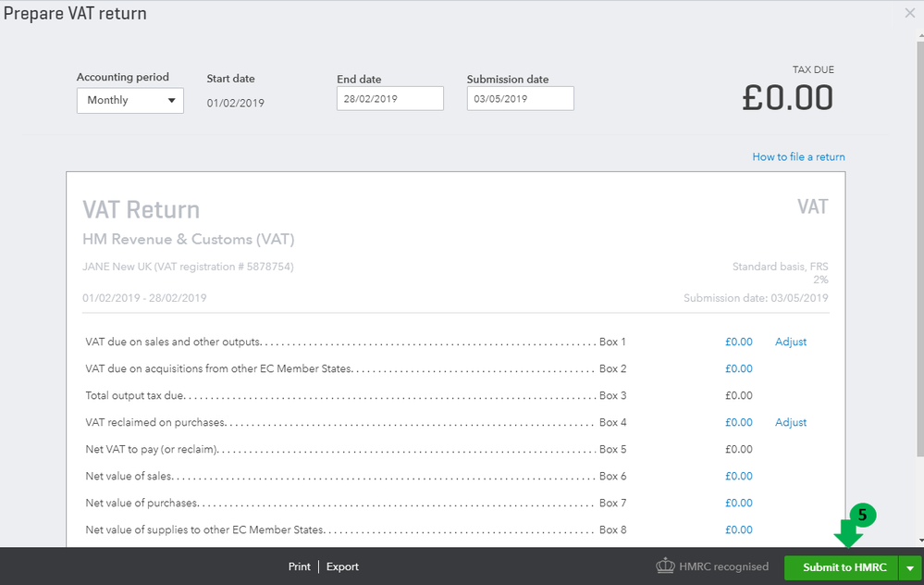Viewport: 924px width, 585px height.
Task: Export the VAT return
Action: [x=342, y=566]
